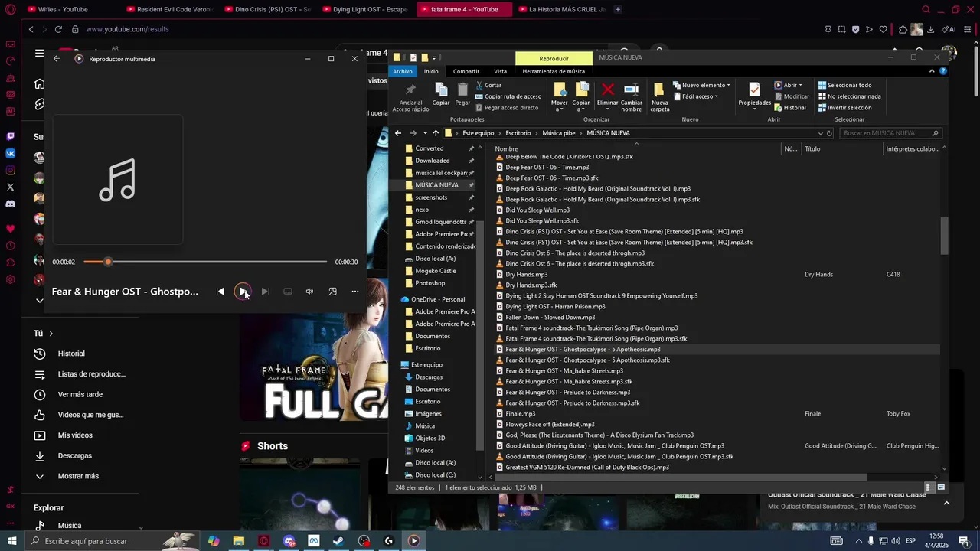Click Invertir selección in ribbon
The width and height of the screenshot is (980, 551).
click(844, 108)
